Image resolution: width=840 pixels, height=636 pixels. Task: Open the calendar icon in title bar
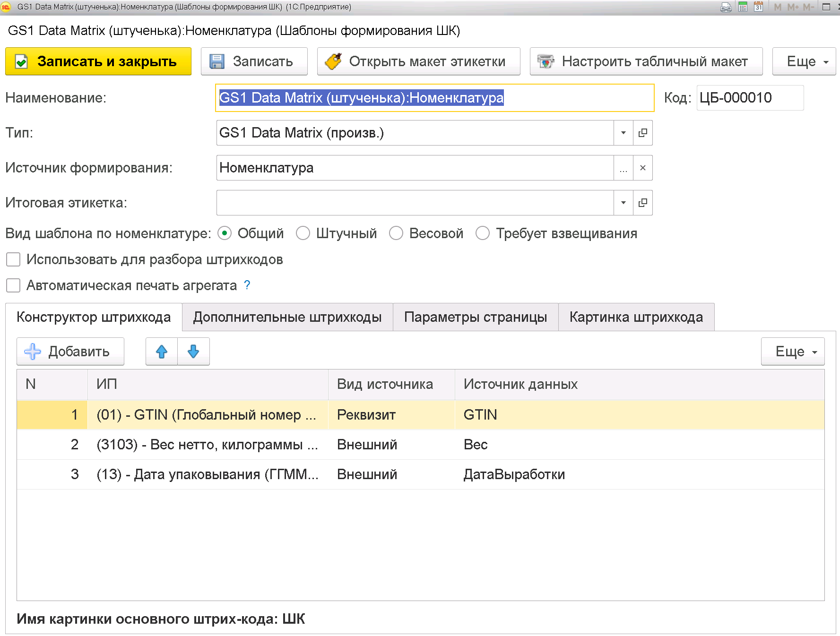click(x=759, y=7)
